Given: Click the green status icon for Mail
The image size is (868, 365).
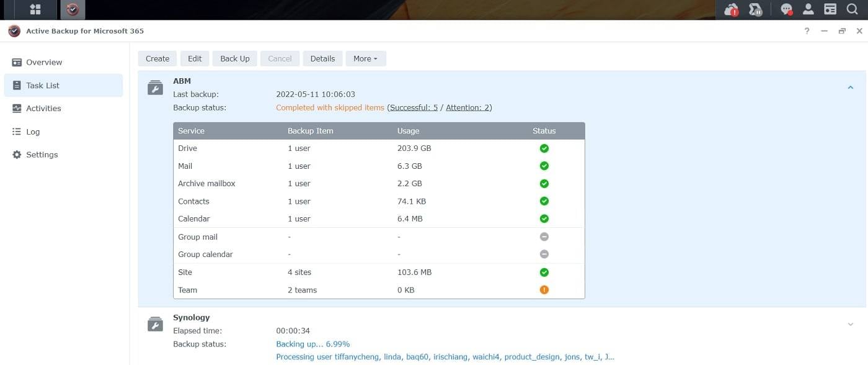Looking at the screenshot, I should coord(544,166).
